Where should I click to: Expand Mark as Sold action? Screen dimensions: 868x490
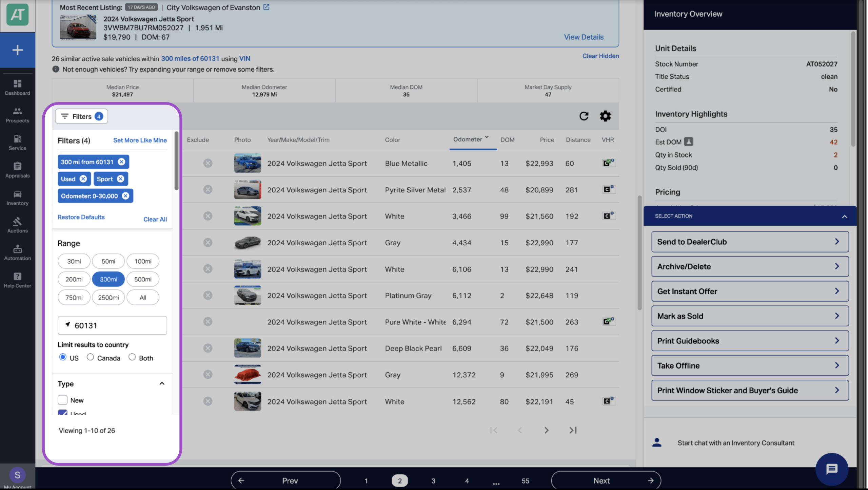click(x=750, y=316)
